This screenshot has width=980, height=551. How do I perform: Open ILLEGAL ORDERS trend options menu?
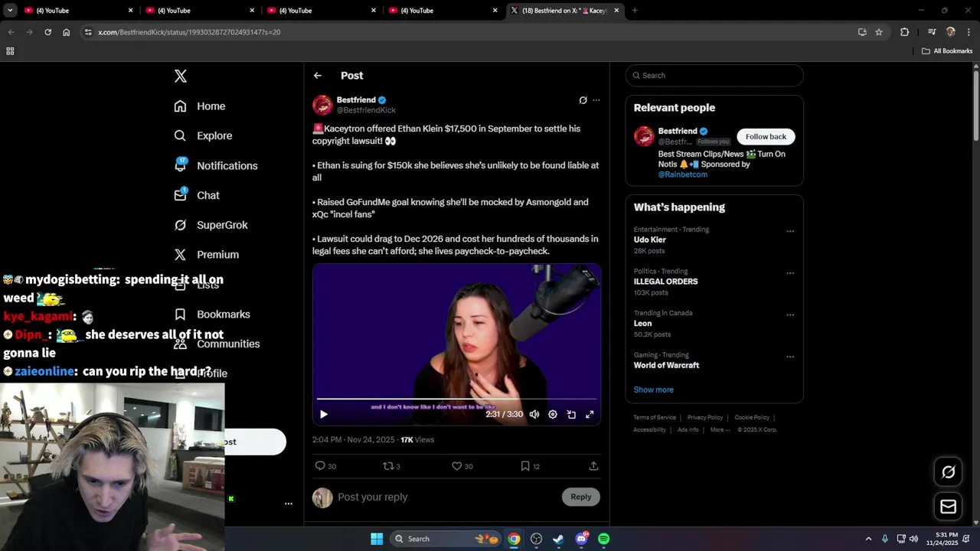tap(790, 273)
